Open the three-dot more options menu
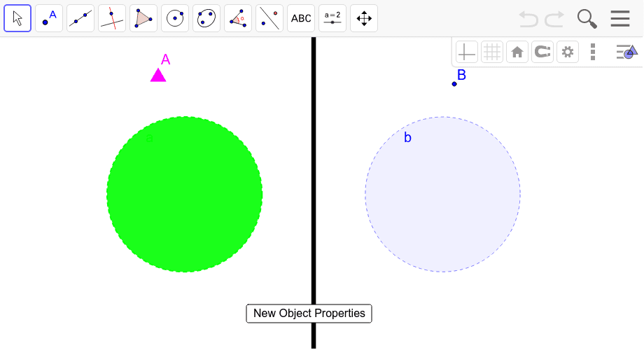The image size is (644, 350). tap(593, 52)
